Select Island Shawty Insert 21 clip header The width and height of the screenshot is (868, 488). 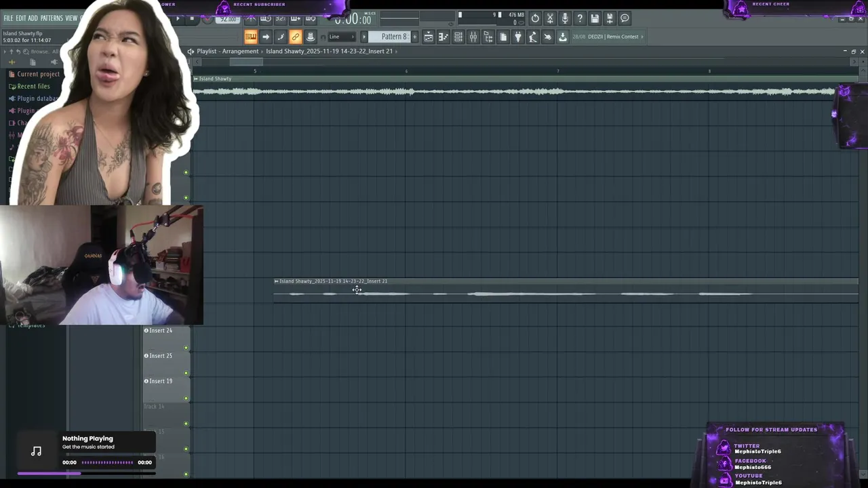pyautogui.click(x=566, y=281)
